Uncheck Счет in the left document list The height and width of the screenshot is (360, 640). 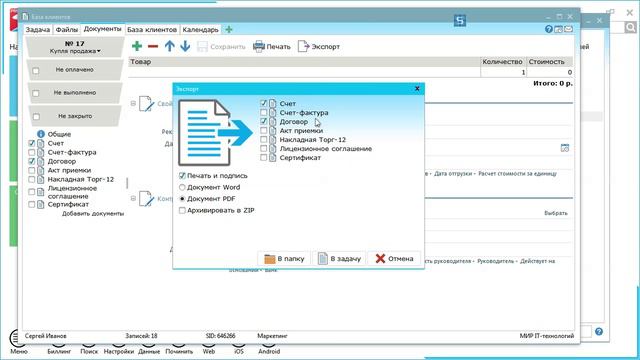coord(32,143)
